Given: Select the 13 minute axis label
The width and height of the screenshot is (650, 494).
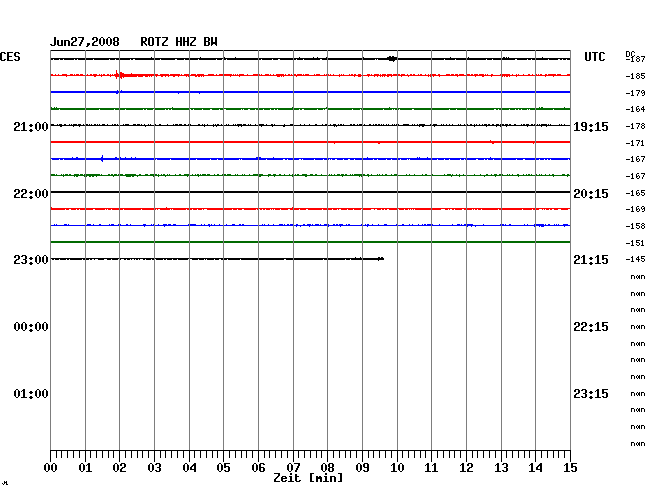Looking at the screenshot, I should [x=501, y=468].
